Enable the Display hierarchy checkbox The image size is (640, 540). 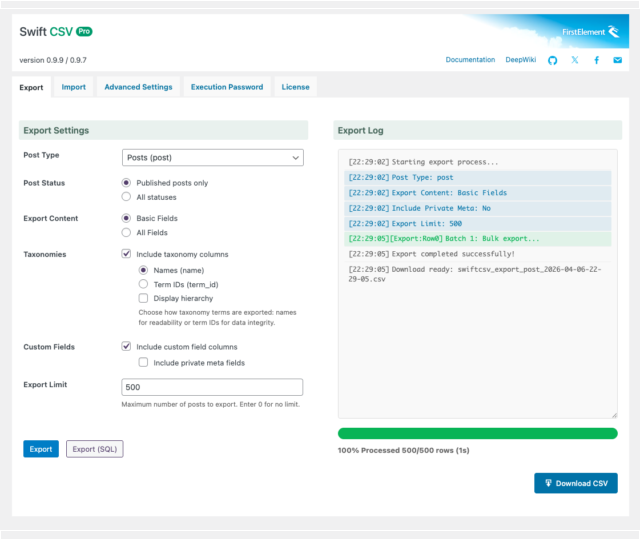coord(144,298)
